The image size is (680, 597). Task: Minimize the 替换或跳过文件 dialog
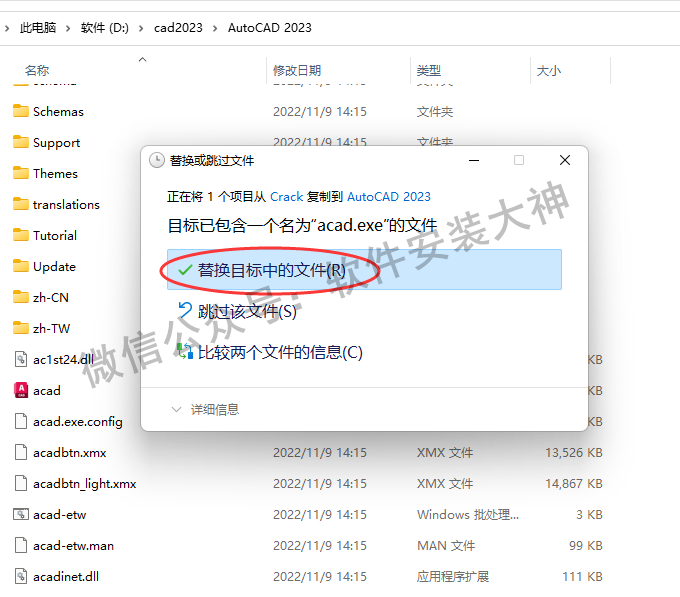point(474,160)
